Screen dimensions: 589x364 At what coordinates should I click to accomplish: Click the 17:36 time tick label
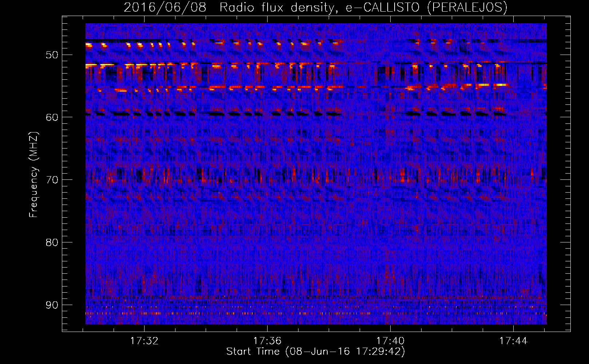pyautogui.click(x=268, y=341)
